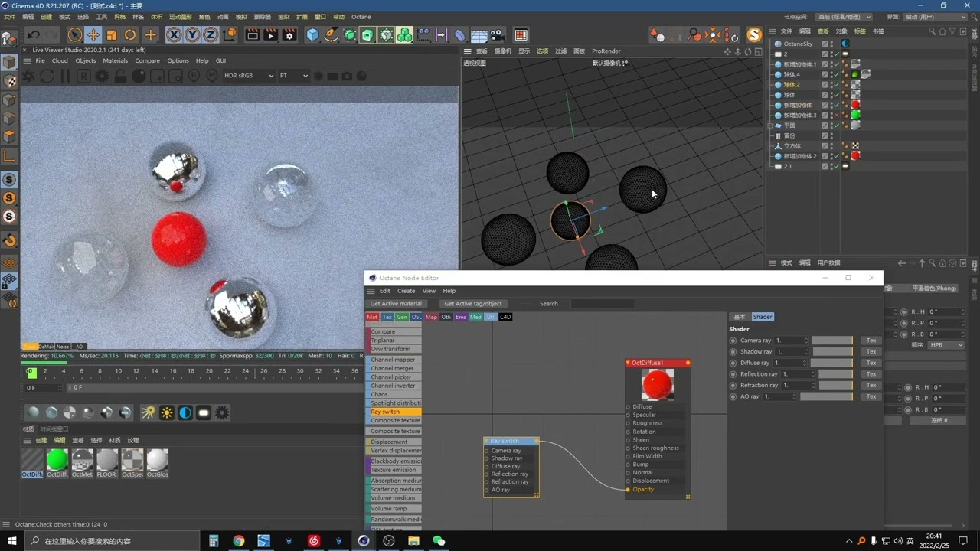Toggle Z axis lock

211,35
